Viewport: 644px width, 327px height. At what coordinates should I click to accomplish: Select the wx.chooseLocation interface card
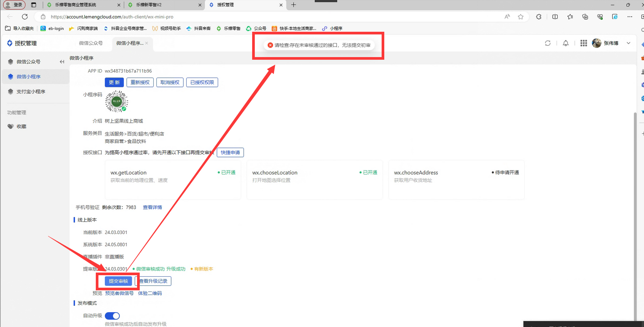click(315, 180)
